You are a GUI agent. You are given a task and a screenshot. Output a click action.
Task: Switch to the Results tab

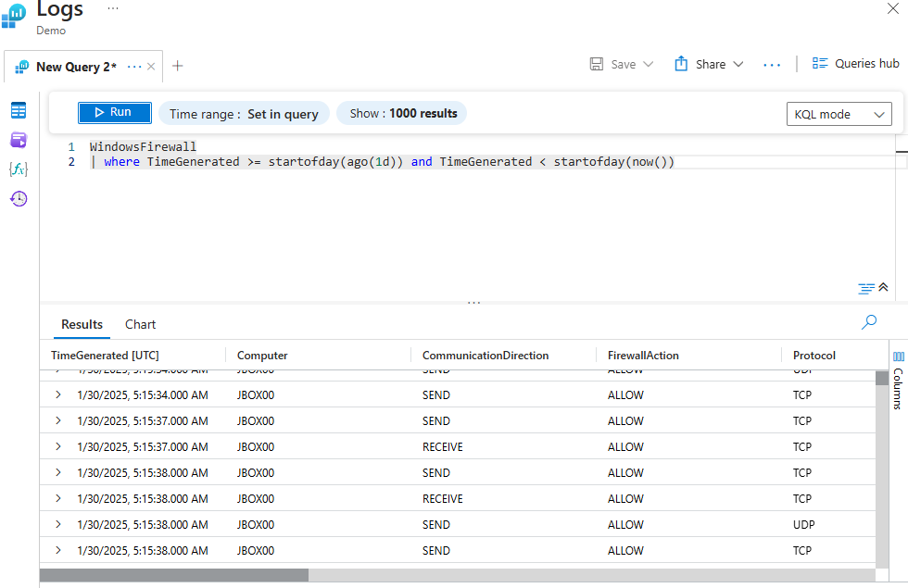click(82, 325)
